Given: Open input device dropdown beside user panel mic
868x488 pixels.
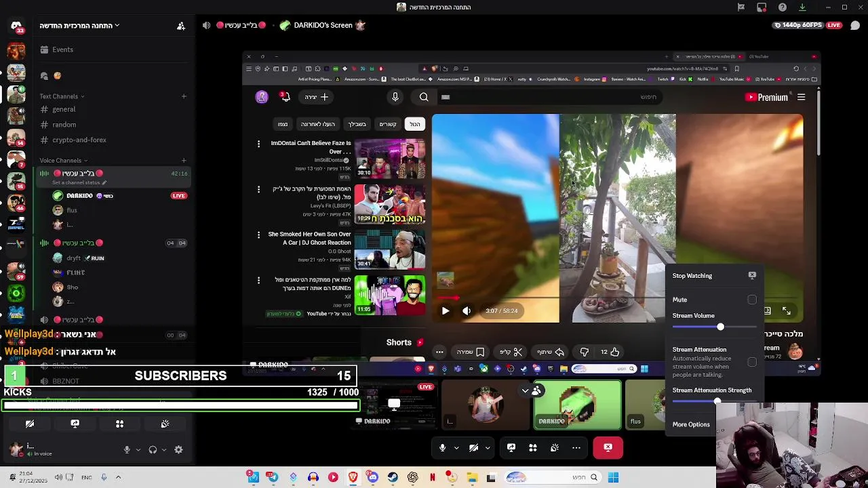Looking at the screenshot, I should click(138, 449).
